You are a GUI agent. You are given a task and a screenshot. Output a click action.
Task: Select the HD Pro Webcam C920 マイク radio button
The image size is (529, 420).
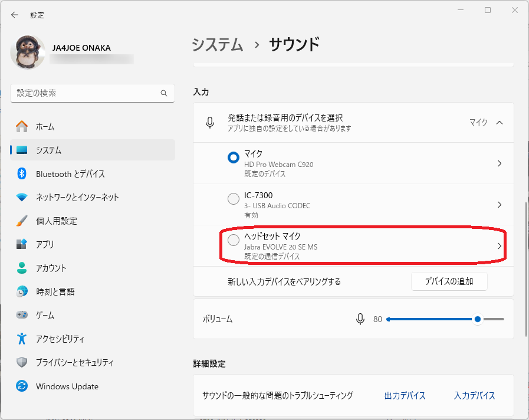point(234,157)
